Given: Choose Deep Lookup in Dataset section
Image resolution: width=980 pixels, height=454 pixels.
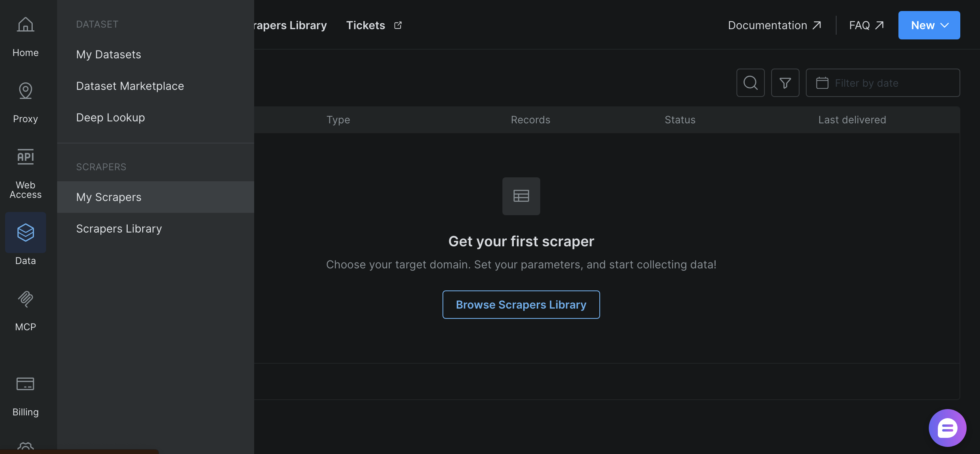Looking at the screenshot, I should tap(110, 117).
